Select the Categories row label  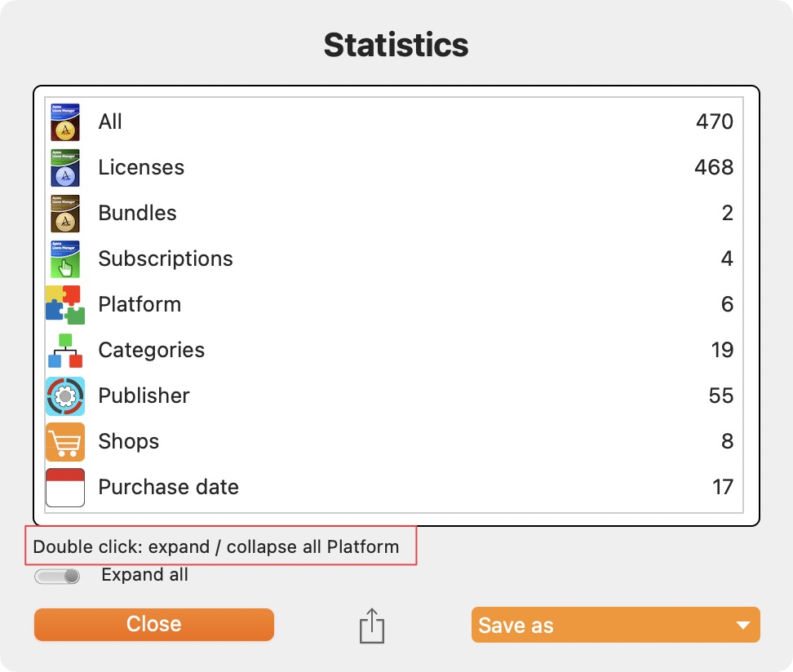point(151,350)
